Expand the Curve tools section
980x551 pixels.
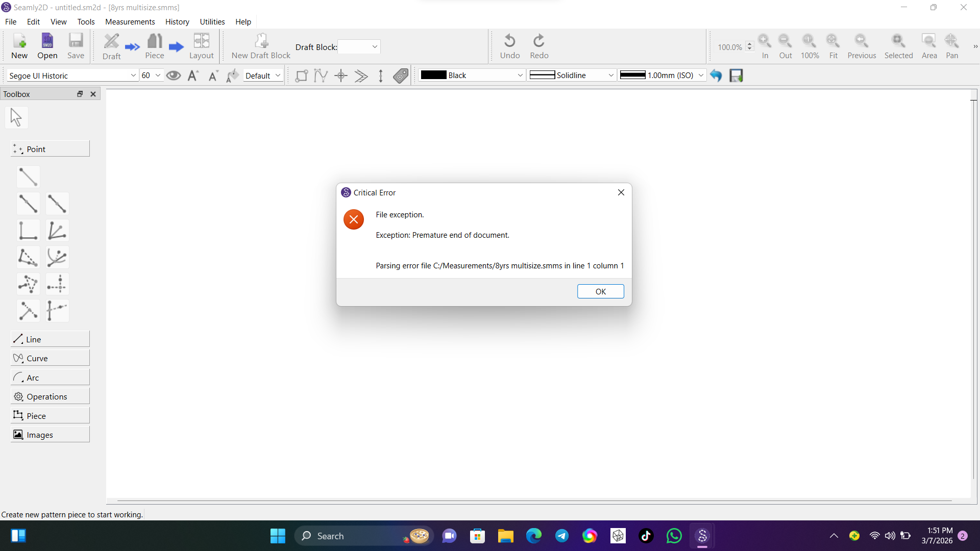click(50, 358)
